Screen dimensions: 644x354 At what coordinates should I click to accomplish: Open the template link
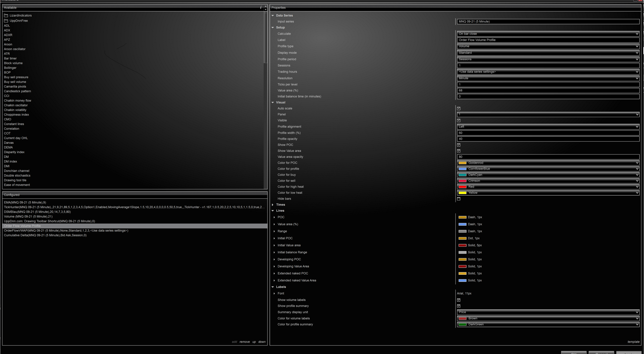click(x=633, y=342)
